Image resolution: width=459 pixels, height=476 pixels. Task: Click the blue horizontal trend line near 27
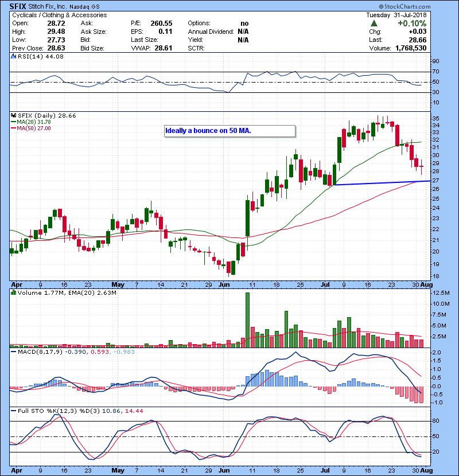382,183
